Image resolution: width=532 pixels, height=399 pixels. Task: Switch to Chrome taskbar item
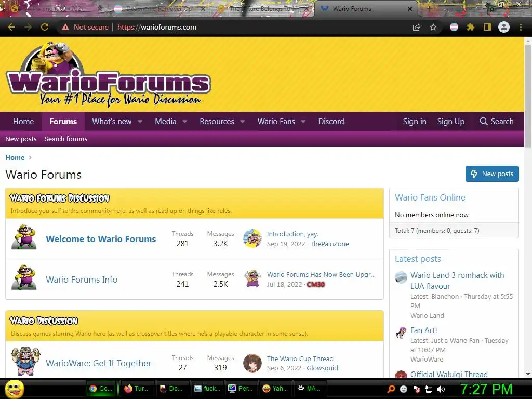(101, 389)
